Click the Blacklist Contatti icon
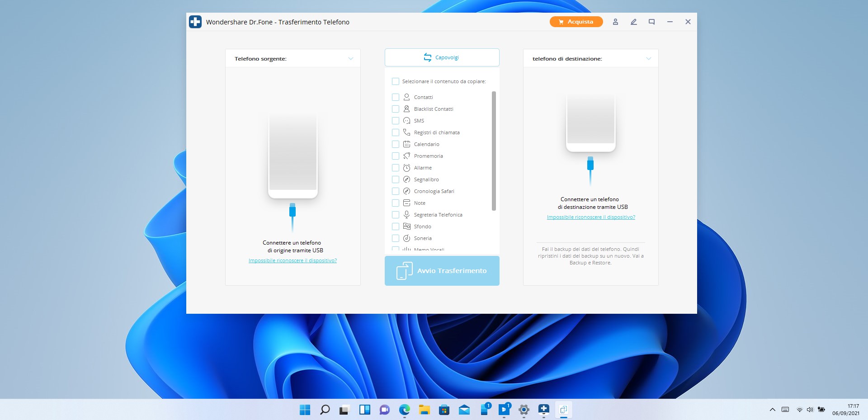Screen dimensions: 868x420 [x=406, y=109]
